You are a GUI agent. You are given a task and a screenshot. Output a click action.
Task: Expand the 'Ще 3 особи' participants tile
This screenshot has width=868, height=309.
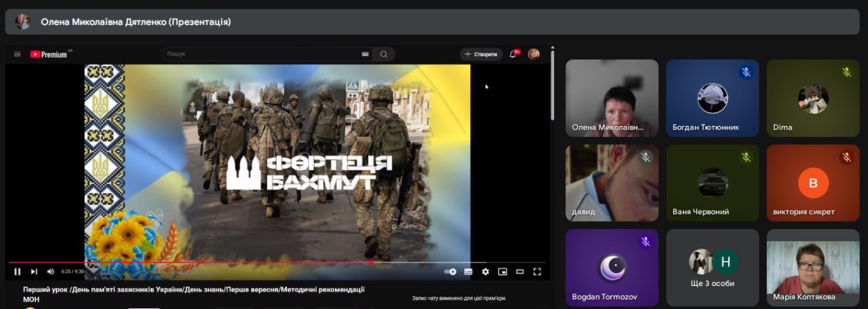[712, 267]
